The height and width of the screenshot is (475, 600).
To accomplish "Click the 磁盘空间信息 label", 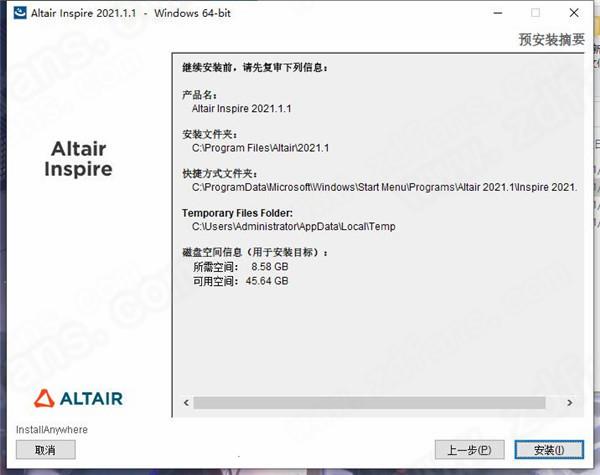I will click(x=255, y=252).
